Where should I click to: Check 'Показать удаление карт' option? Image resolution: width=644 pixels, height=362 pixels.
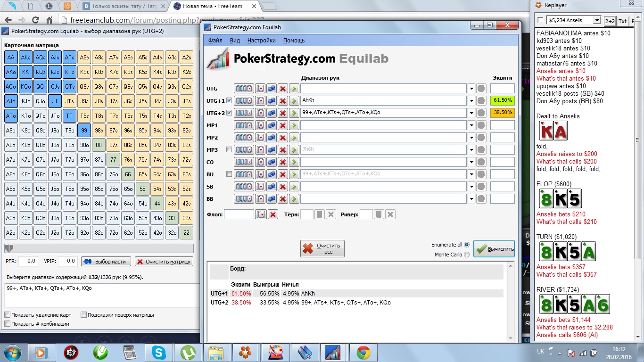7,315
